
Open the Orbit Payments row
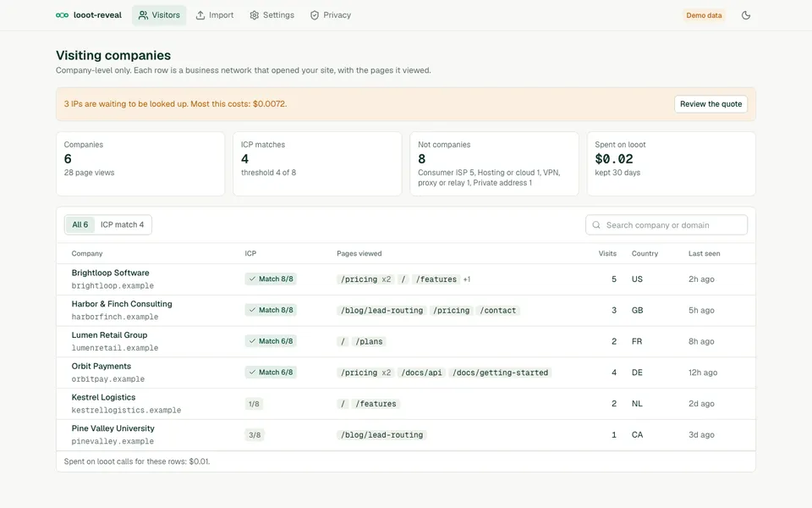[x=405, y=373]
